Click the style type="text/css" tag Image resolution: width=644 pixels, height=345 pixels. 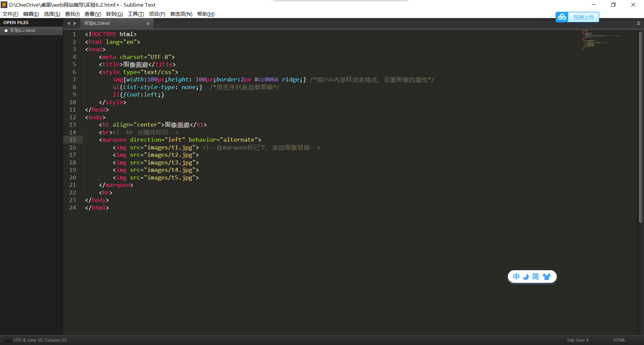point(138,72)
